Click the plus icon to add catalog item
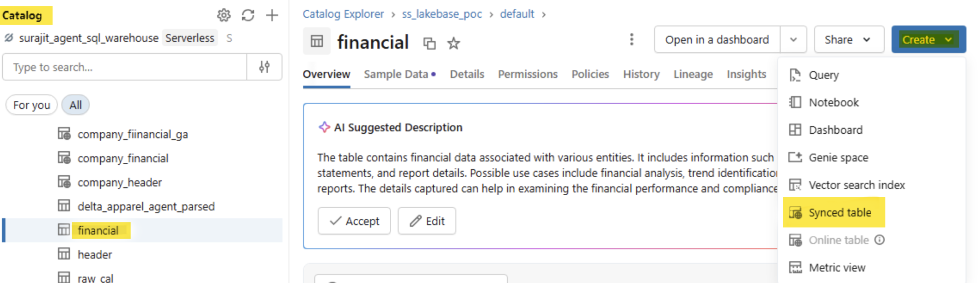This screenshot has height=283, width=980. coord(272,15)
